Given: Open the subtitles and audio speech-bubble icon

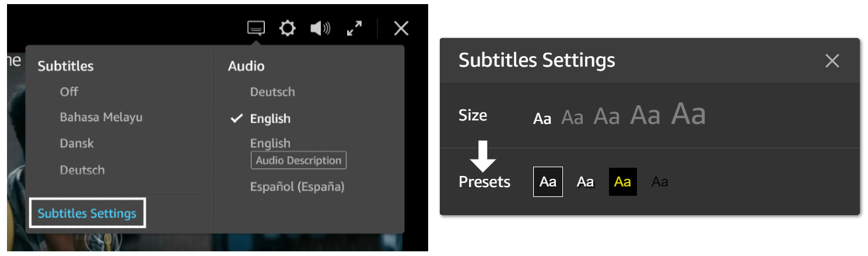Looking at the screenshot, I should 256,28.
